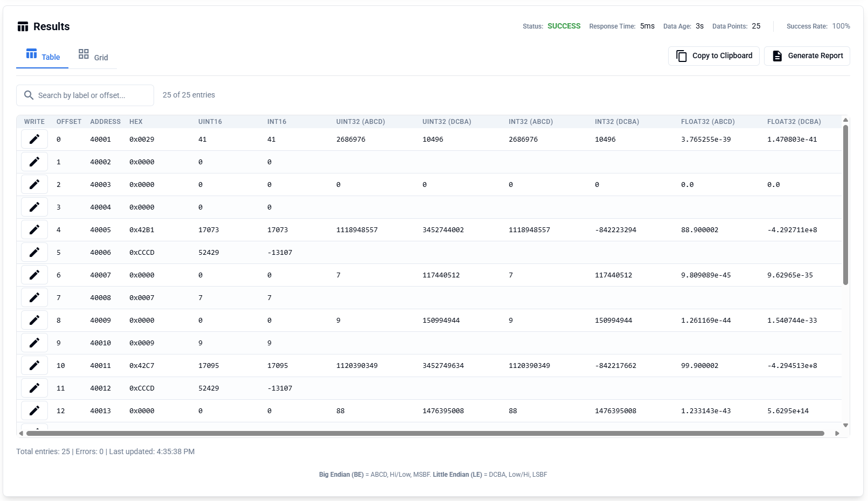Edit the register at offset 10
The height and width of the screenshot is (501, 868).
click(x=34, y=365)
